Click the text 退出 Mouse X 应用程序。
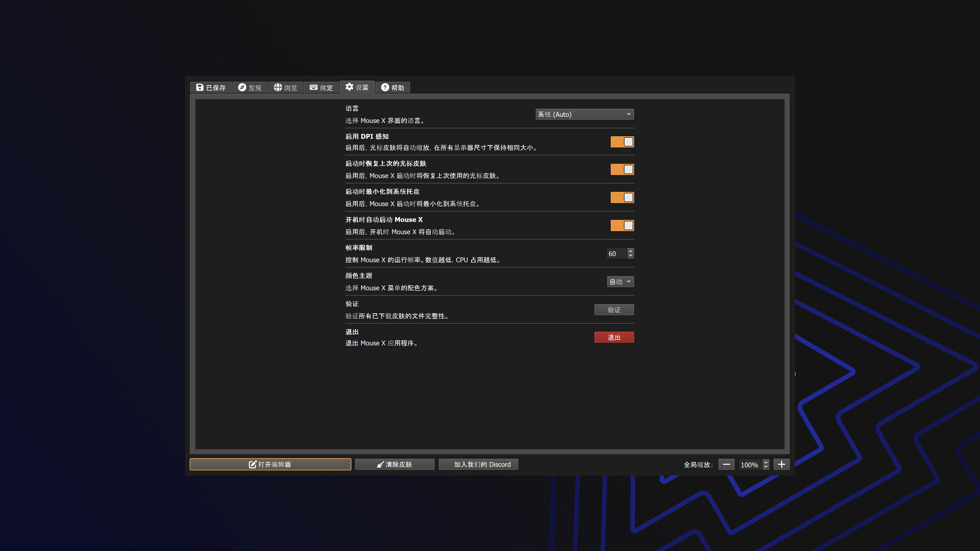 [383, 343]
